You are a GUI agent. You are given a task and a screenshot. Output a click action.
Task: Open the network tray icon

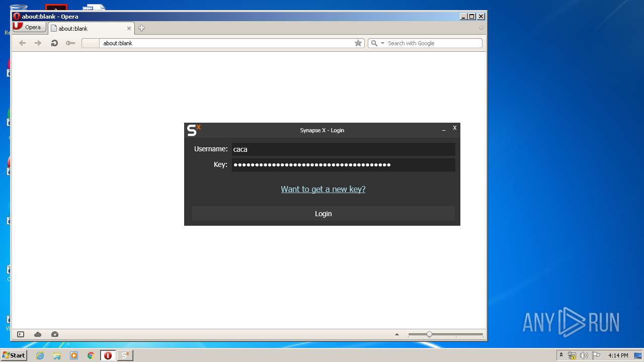click(572, 355)
